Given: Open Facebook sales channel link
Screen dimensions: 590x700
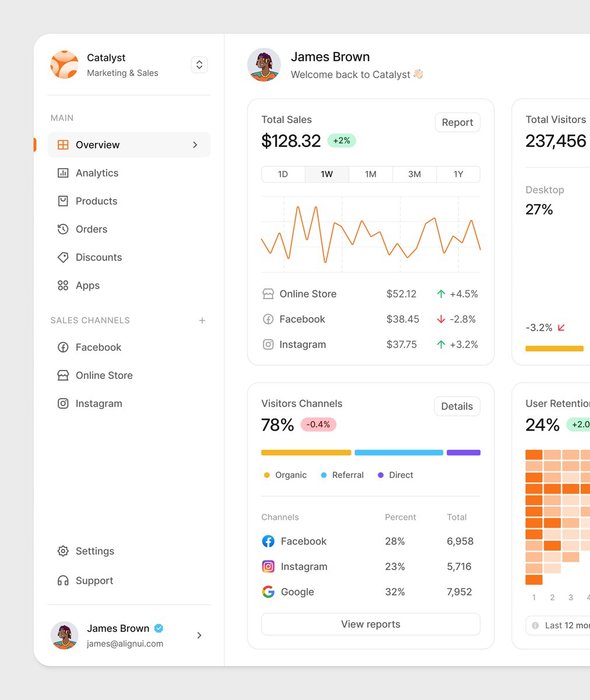Looking at the screenshot, I should 129,347.
